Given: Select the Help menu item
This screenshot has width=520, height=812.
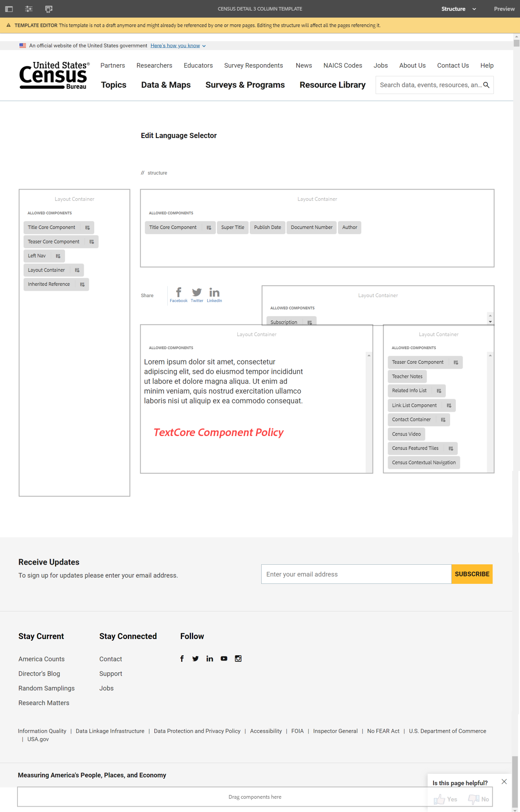Looking at the screenshot, I should [x=487, y=65].
